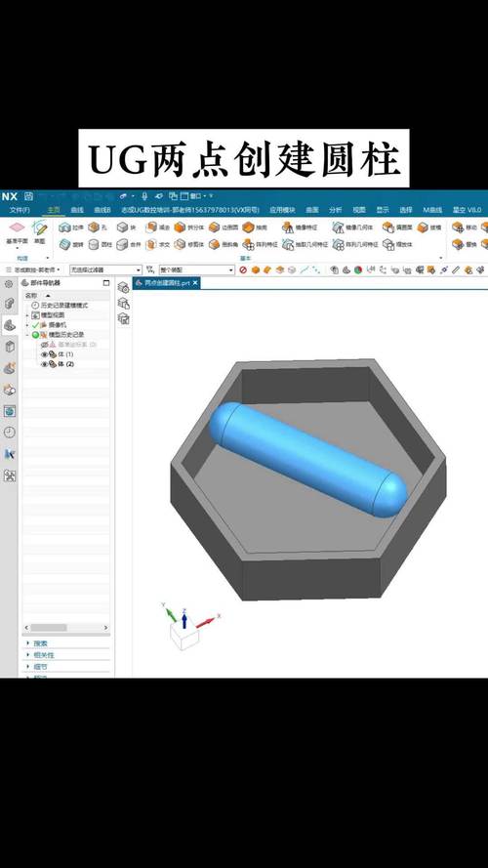The image size is (488, 868).
Task: Select the 拉伸 (Extrude) tool icon
Action: (64, 227)
